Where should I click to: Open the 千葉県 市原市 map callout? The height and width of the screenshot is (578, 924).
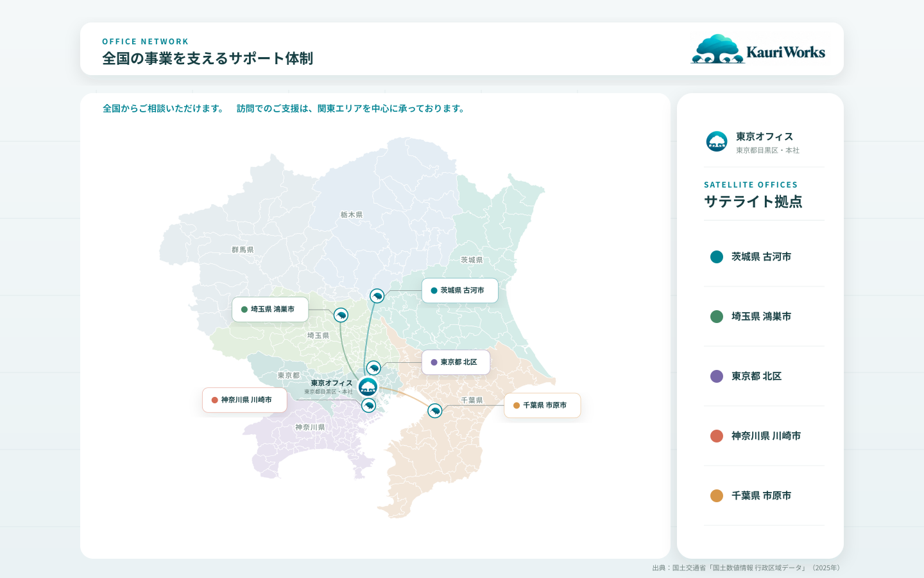point(542,405)
